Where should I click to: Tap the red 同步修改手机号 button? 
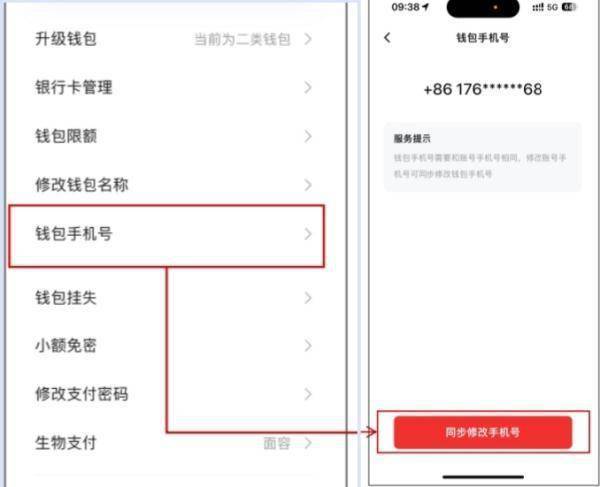(x=483, y=432)
